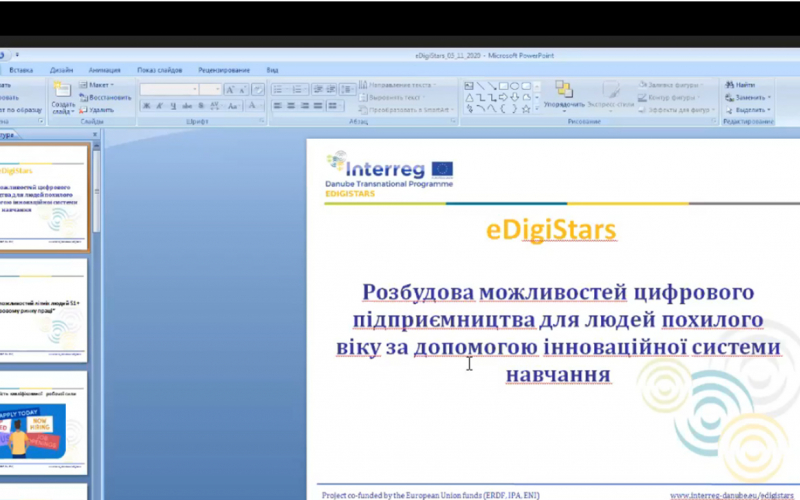
Task: Switch to the Рецензирование tab
Action: pyautogui.click(x=224, y=70)
